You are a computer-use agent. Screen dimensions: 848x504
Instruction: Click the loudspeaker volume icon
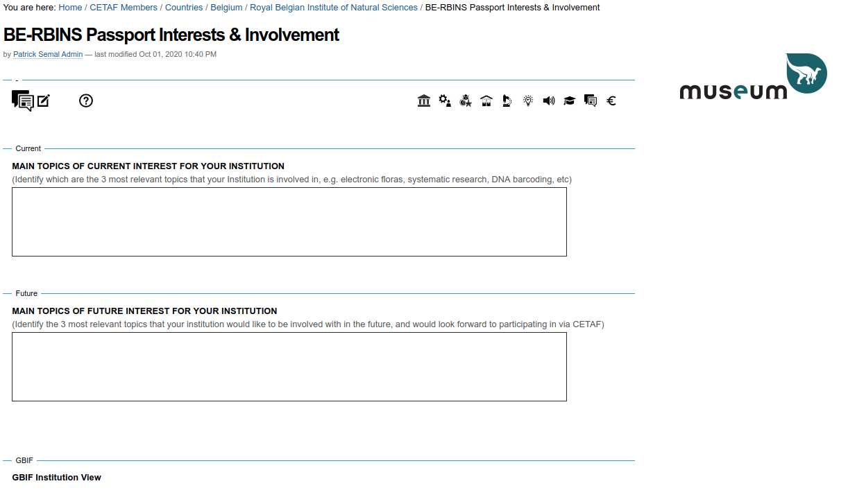[549, 101]
